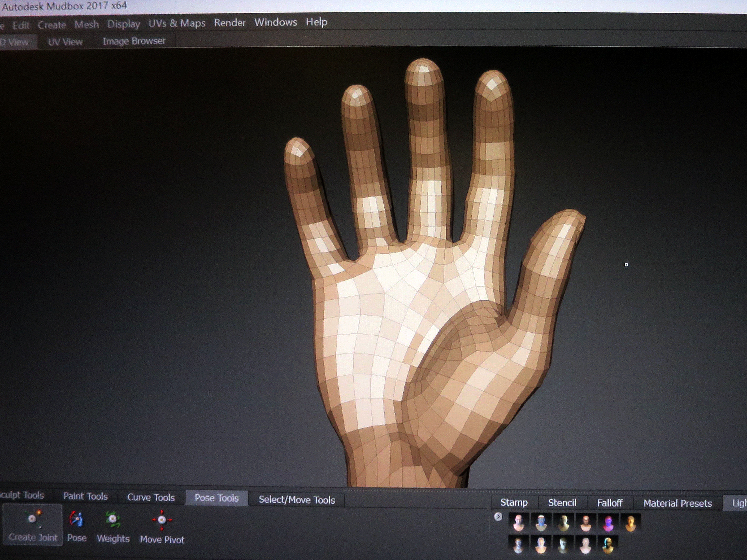
Task: Switch to the Paint Tools tab
Action: (x=85, y=496)
